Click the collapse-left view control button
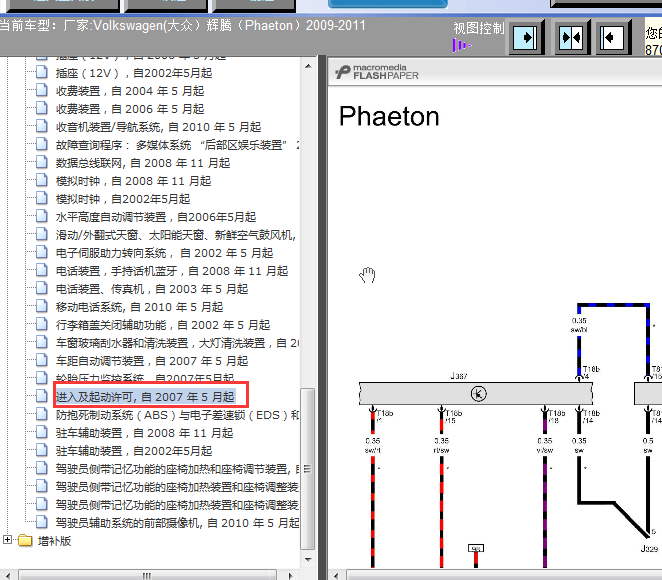The image size is (662, 580). 614,38
